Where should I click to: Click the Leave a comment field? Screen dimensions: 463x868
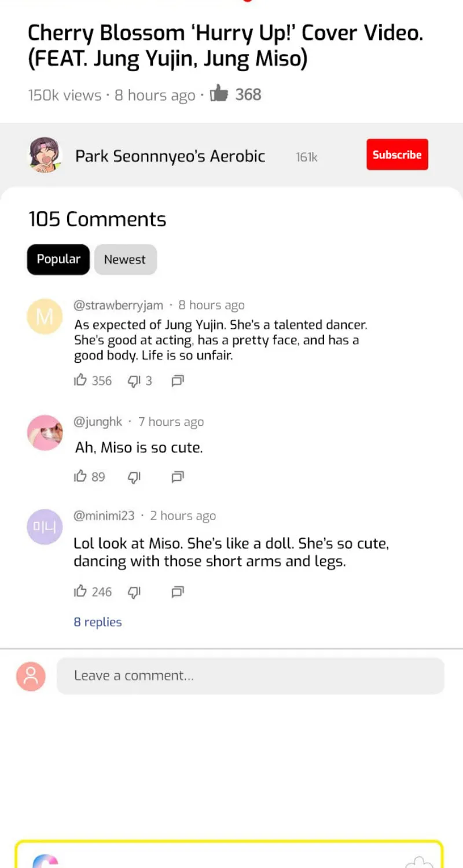(250, 676)
